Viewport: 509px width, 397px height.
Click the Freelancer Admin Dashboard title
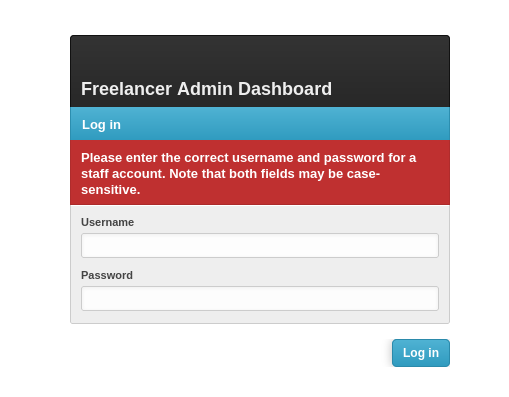pyautogui.click(x=206, y=89)
